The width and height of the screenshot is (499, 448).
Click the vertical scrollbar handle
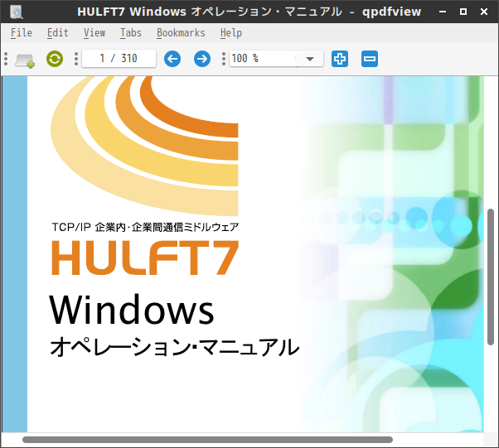(491, 277)
